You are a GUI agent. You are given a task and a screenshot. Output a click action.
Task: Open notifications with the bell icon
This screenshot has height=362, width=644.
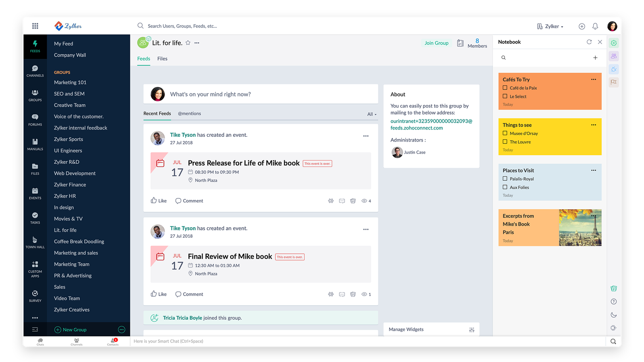pos(595,26)
